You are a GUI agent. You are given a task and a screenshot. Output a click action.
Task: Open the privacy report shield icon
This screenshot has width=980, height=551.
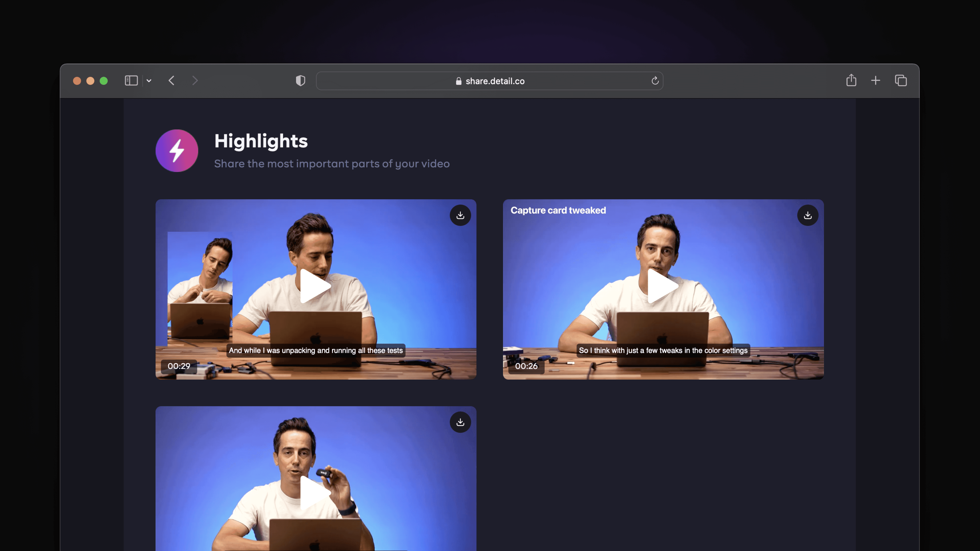point(301,81)
